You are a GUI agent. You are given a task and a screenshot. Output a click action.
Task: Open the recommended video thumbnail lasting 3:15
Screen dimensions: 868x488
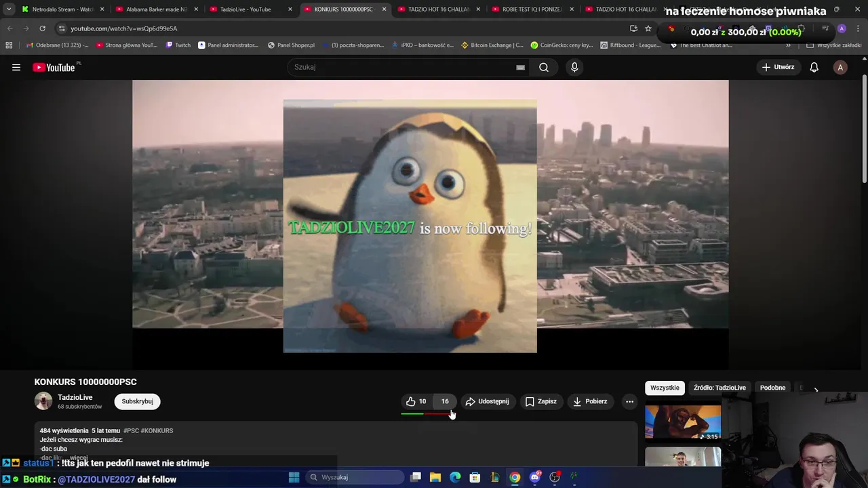point(683,423)
